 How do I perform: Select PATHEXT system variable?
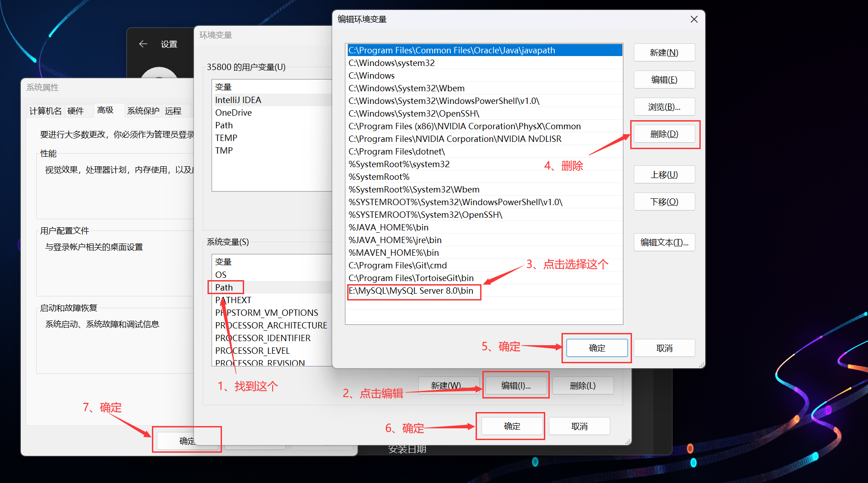pos(272,300)
